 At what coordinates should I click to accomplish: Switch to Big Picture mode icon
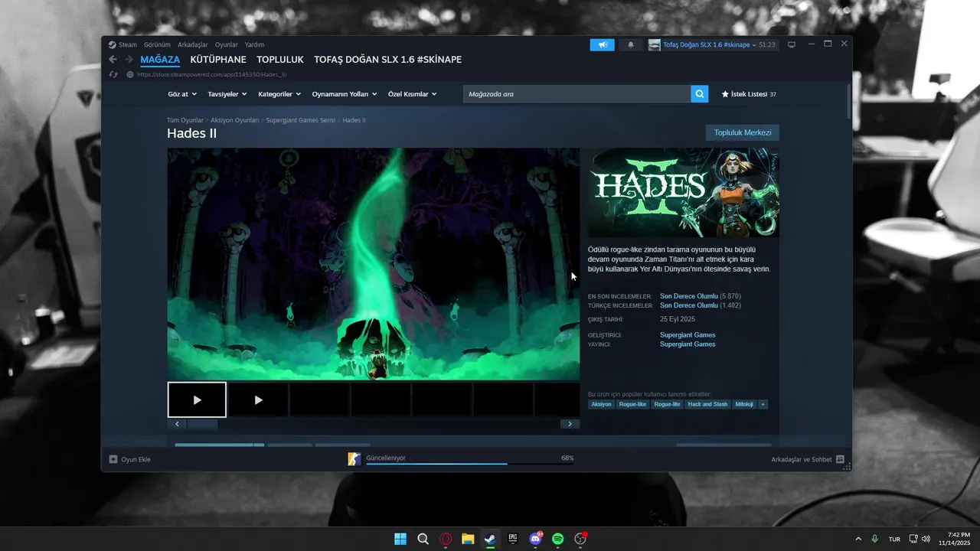792,44
